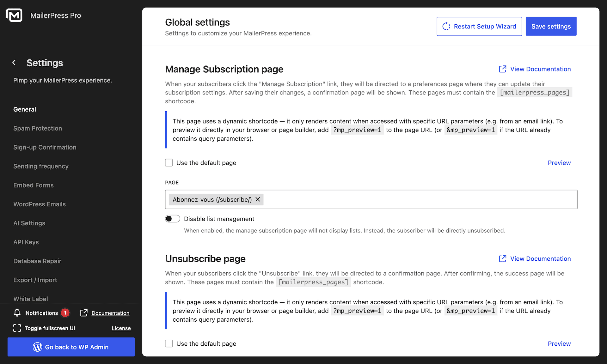The height and width of the screenshot is (364, 607).
Task: Preview the Manage Subscription page
Action: click(x=559, y=163)
